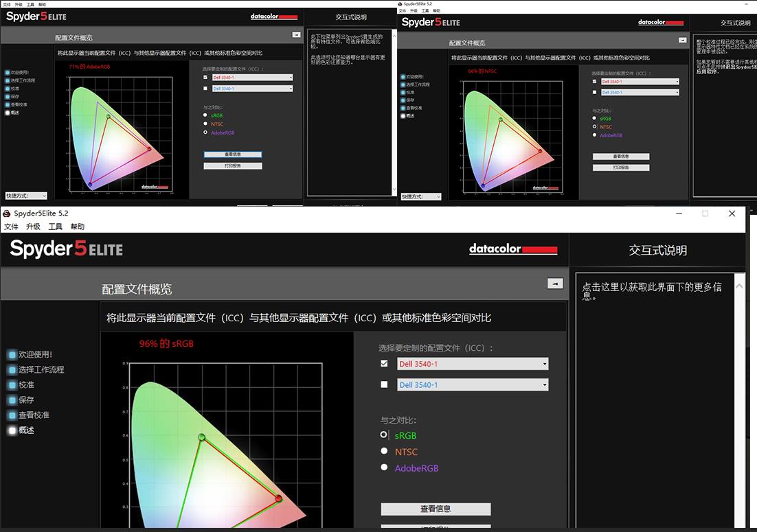Click the 查看信息 button

[x=436, y=509]
